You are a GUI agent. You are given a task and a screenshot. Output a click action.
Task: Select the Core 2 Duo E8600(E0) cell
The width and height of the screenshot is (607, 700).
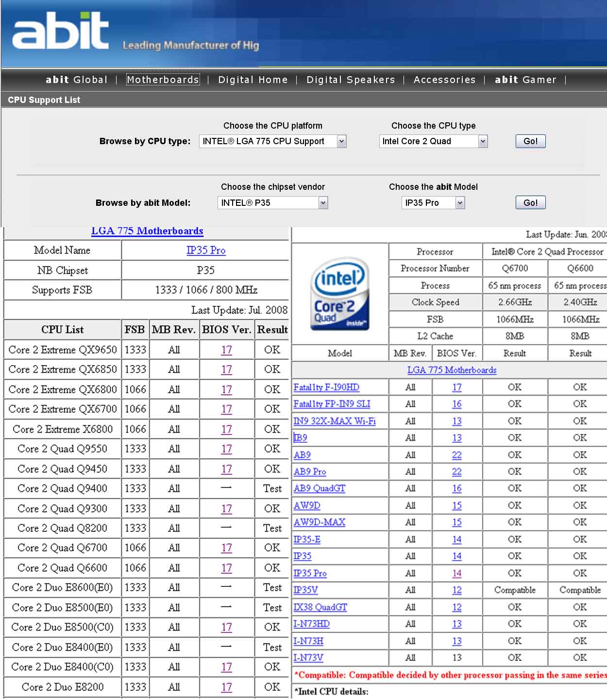tap(63, 588)
